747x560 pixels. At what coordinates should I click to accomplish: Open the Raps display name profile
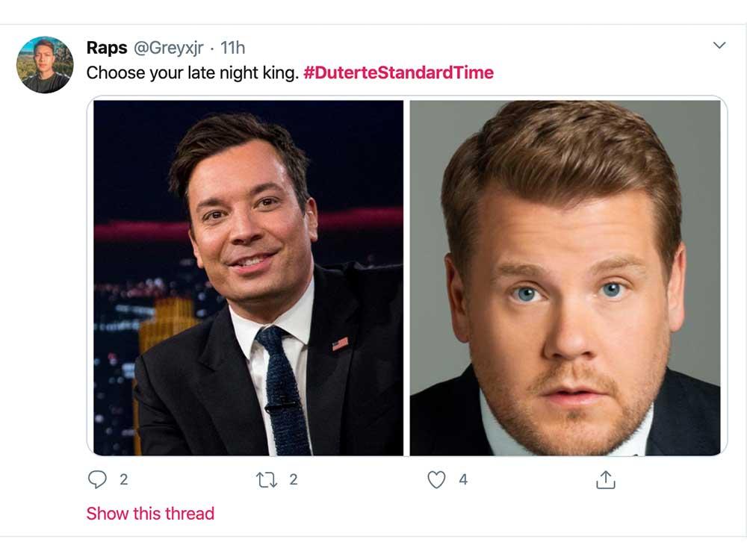pyautogui.click(x=107, y=48)
